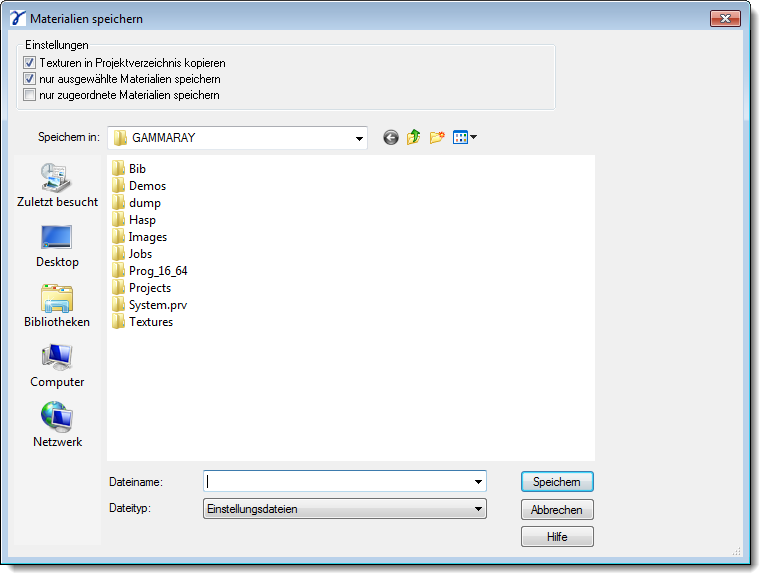766x580 pixels.
Task: Expand the Dateiname history dropdown arrow
Action: click(478, 482)
